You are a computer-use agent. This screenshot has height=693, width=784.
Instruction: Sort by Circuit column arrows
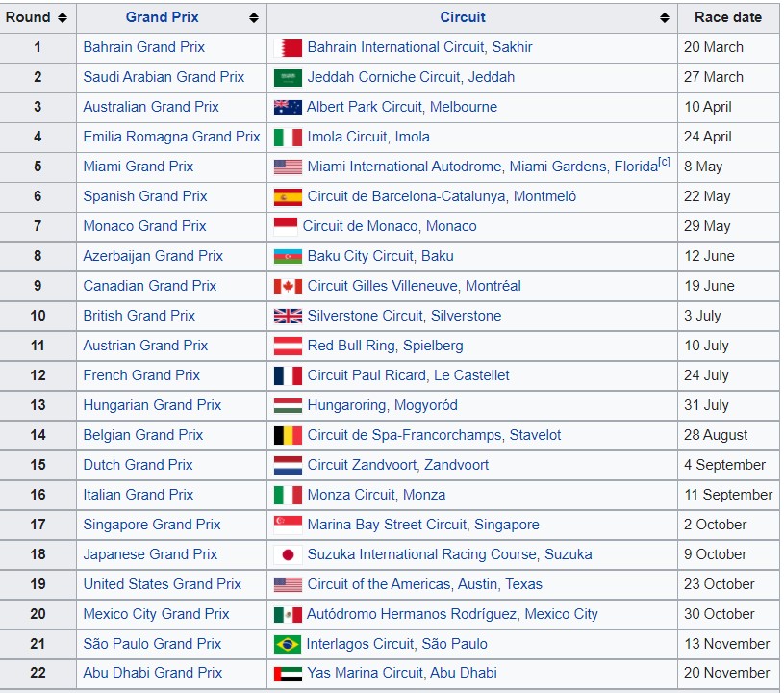pyautogui.click(x=665, y=18)
